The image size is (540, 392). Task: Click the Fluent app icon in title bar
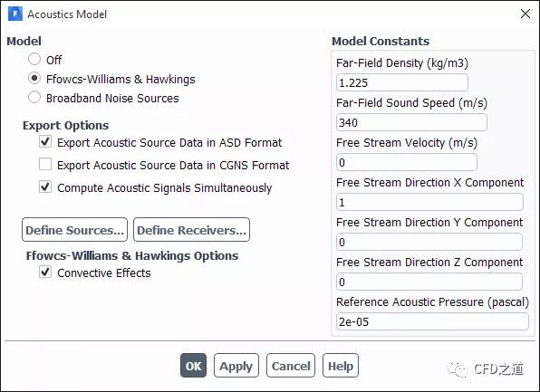[15, 14]
